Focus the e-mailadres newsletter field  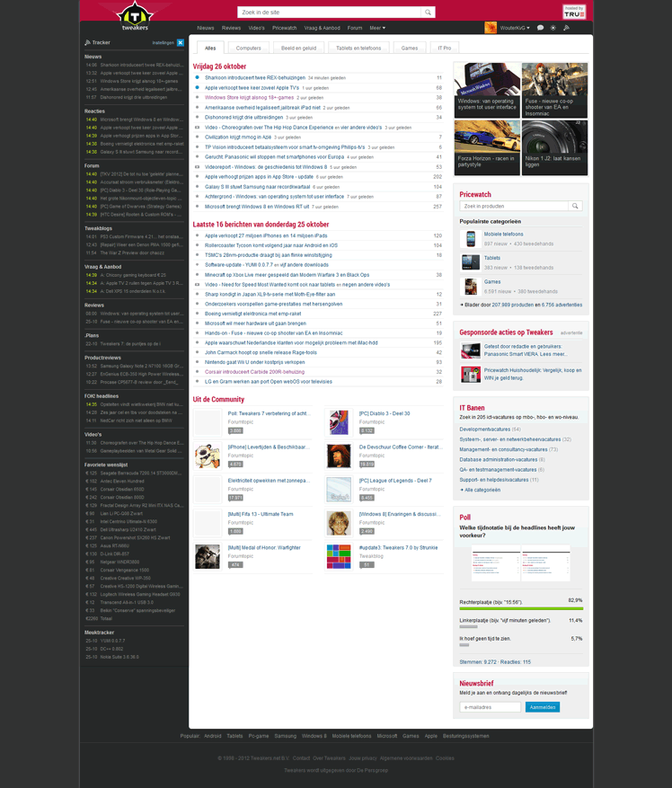click(x=490, y=707)
